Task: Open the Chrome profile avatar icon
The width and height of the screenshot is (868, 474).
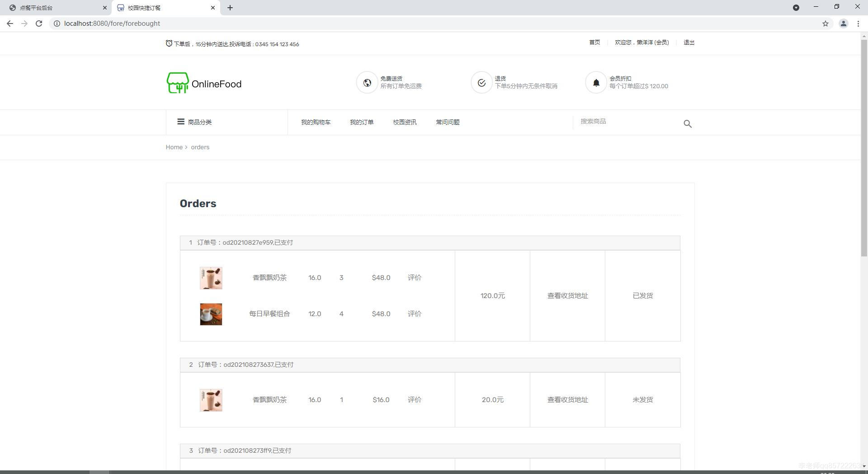Action: tap(843, 24)
